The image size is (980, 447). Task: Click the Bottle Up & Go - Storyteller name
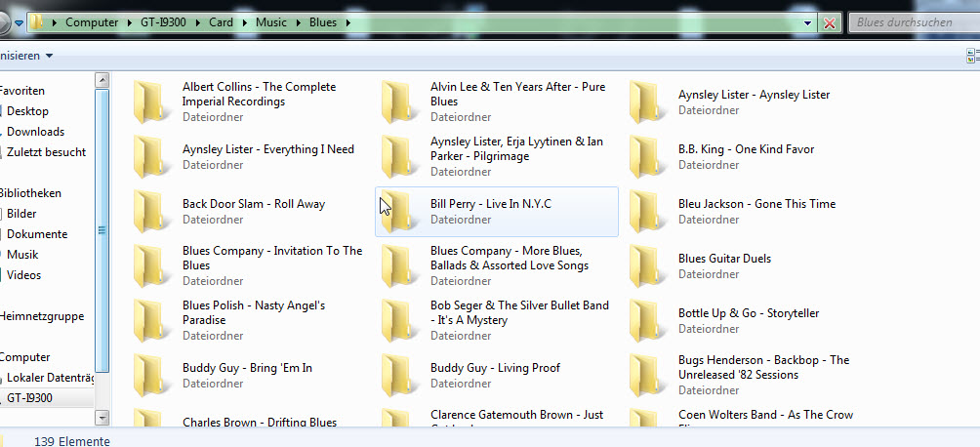pyautogui.click(x=749, y=313)
